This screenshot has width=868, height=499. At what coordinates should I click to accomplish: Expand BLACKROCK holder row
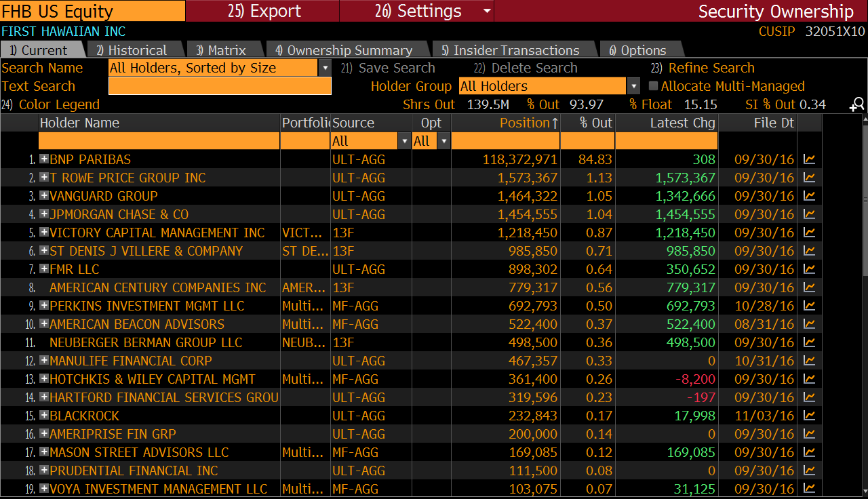(x=44, y=415)
